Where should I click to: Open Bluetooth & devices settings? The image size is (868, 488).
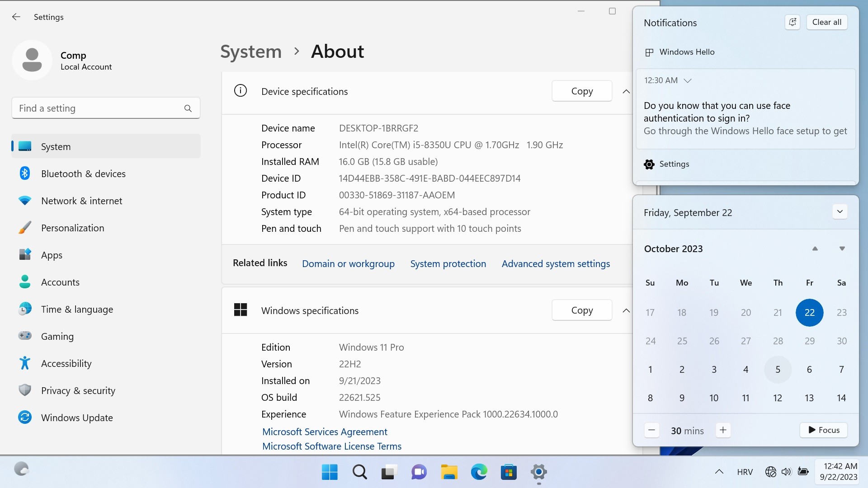coord(106,174)
